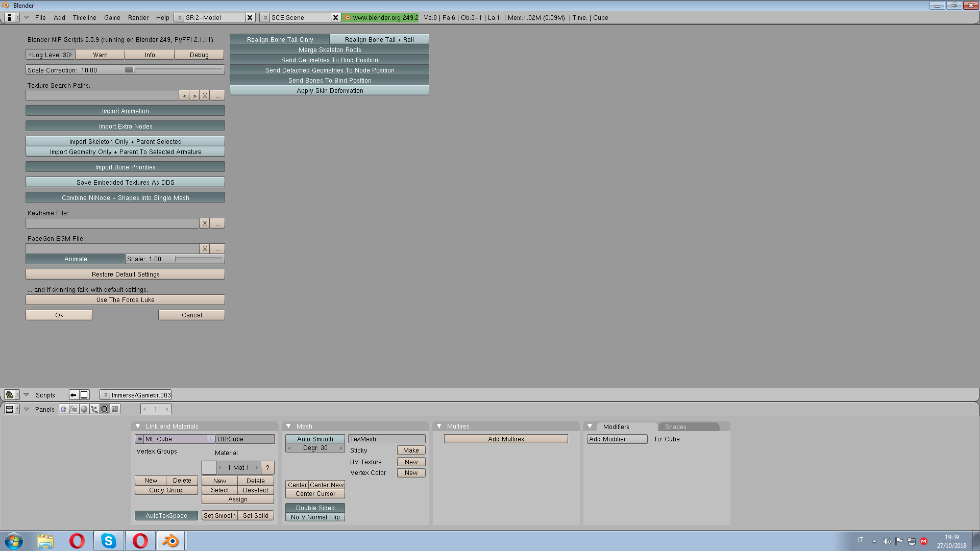
Task: Click the back arrow in Scripts header
Action: point(73,395)
